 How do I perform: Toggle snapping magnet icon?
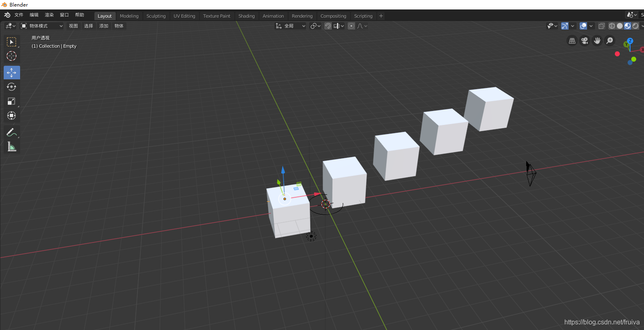point(328,26)
